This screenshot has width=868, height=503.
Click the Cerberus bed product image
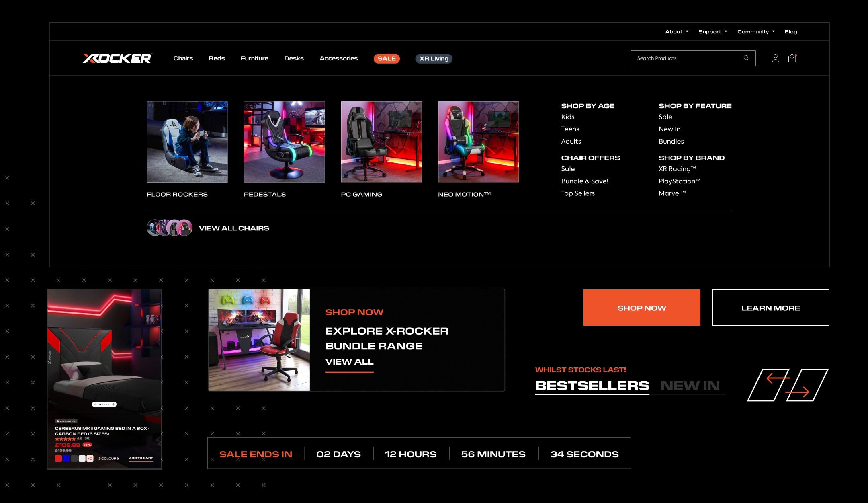point(104,350)
